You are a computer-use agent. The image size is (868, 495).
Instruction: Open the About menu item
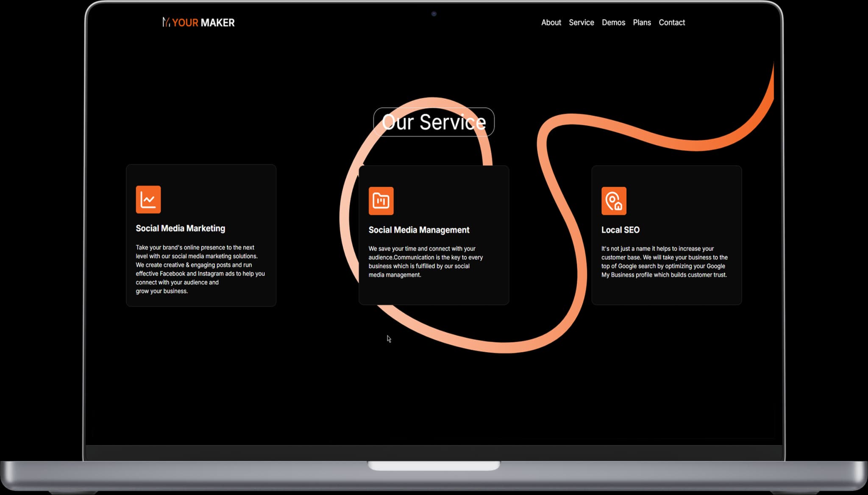[551, 22]
